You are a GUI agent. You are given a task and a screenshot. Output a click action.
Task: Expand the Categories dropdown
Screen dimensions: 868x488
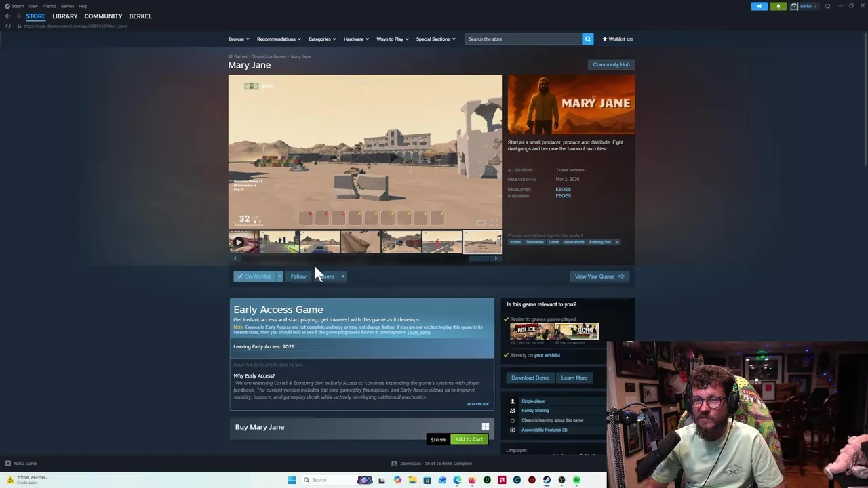pos(322,39)
